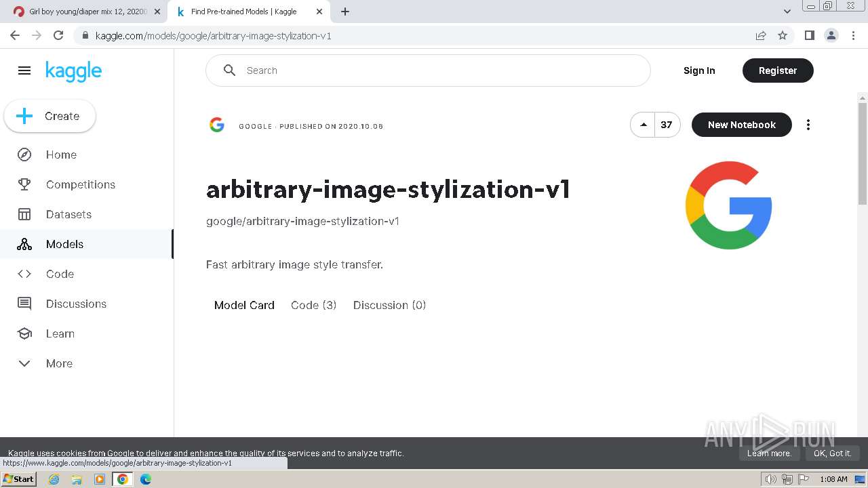Viewport: 868px width, 488px height.
Task: Click the Home compass icon
Action: [24, 155]
